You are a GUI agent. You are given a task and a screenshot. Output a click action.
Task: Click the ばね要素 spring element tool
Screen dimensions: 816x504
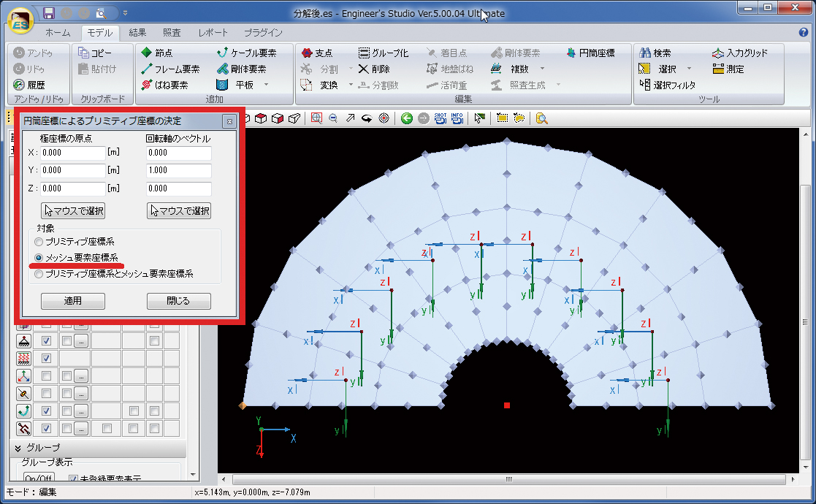pyautogui.click(x=164, y=85)
